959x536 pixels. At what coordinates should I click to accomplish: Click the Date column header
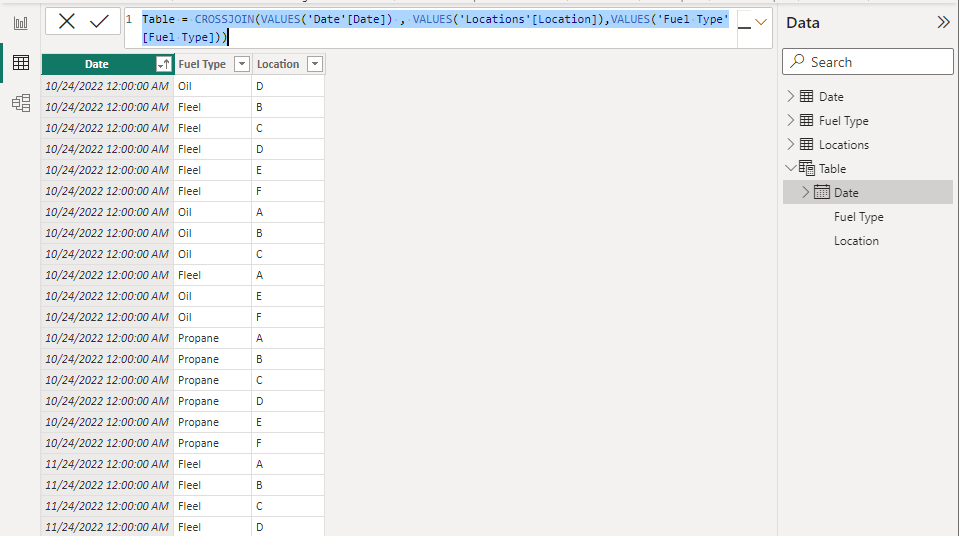[97, 64]
